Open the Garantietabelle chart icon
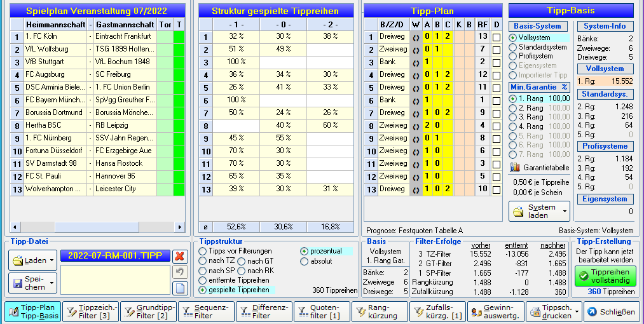644x324 pixels. [x=515, y=168]
